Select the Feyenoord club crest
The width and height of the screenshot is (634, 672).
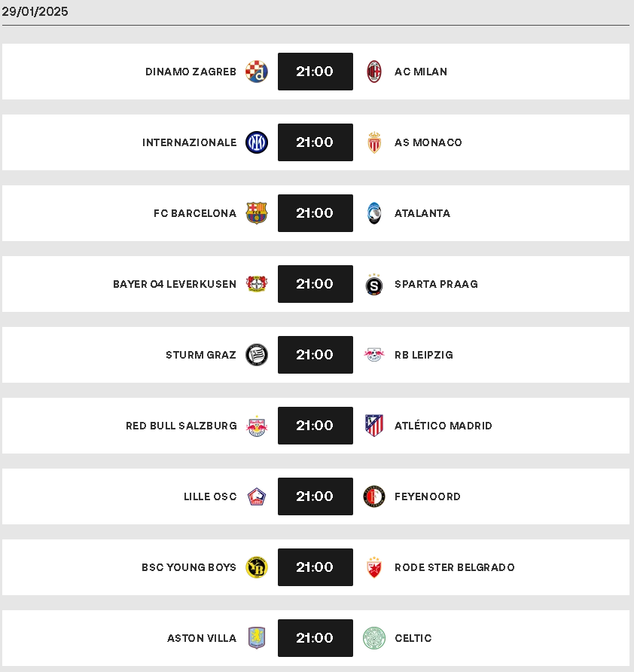(374, 496)
